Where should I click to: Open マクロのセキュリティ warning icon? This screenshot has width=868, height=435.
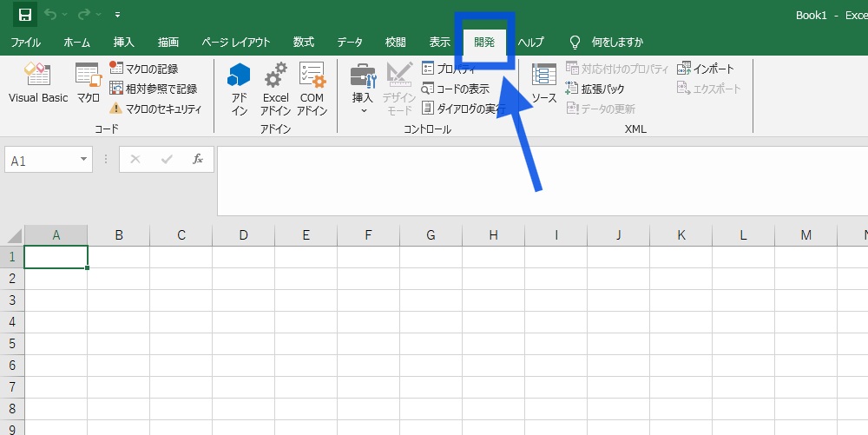click(x=116, y=109)
